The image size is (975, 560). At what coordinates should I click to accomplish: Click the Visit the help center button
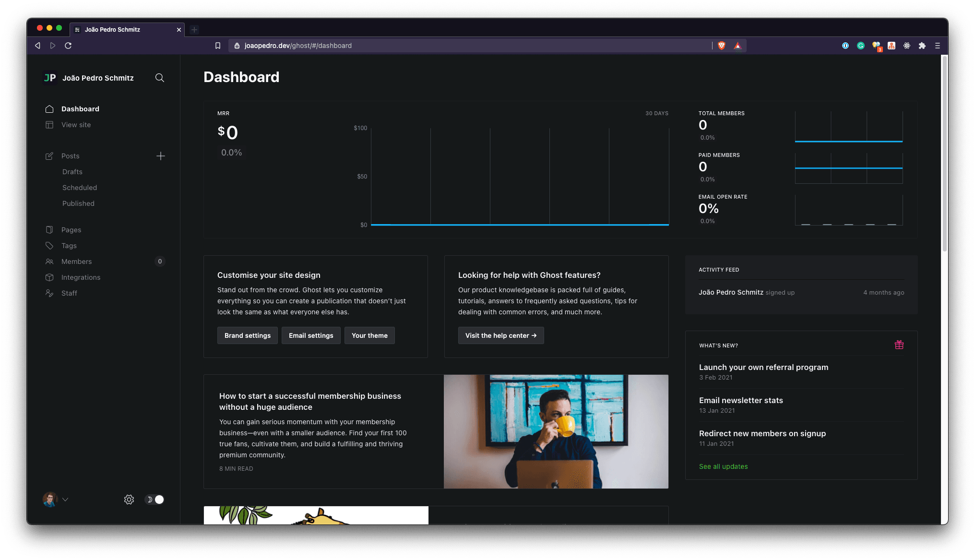point(500,335)
